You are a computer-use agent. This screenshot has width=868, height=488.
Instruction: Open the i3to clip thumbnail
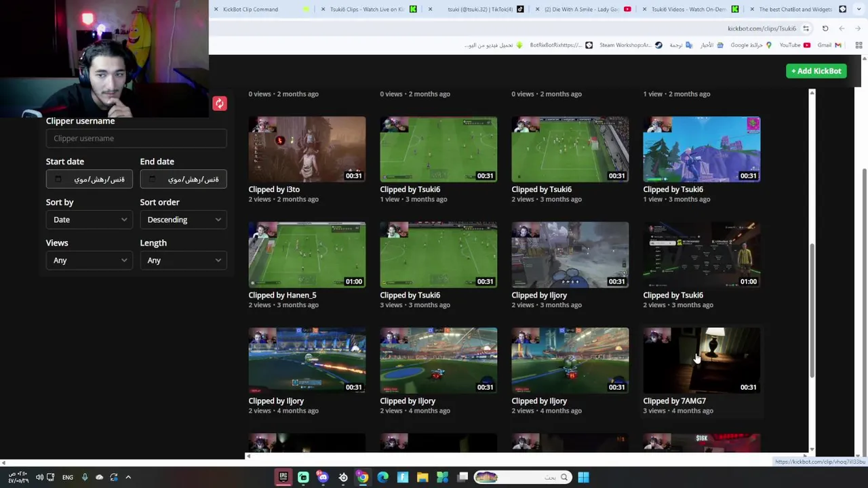307,149
